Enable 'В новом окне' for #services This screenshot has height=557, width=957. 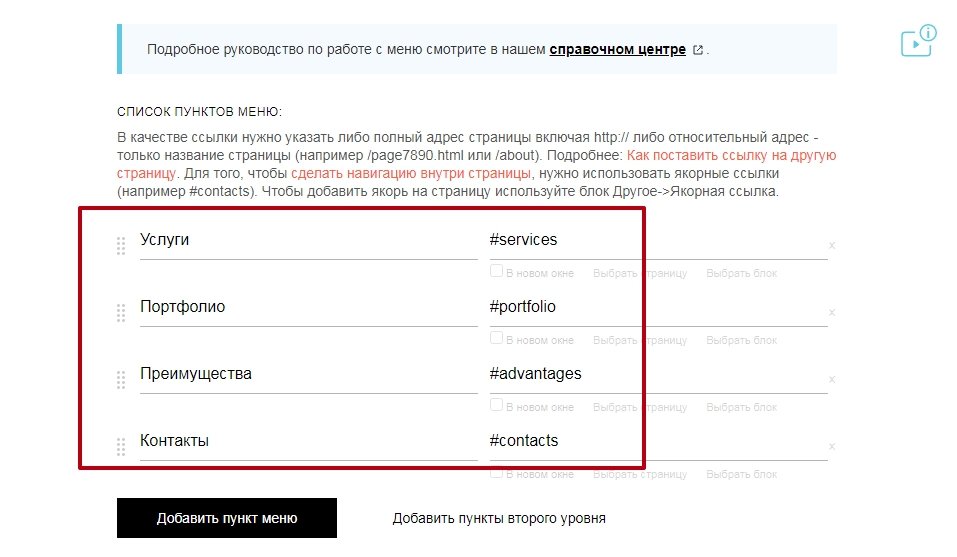496,271
